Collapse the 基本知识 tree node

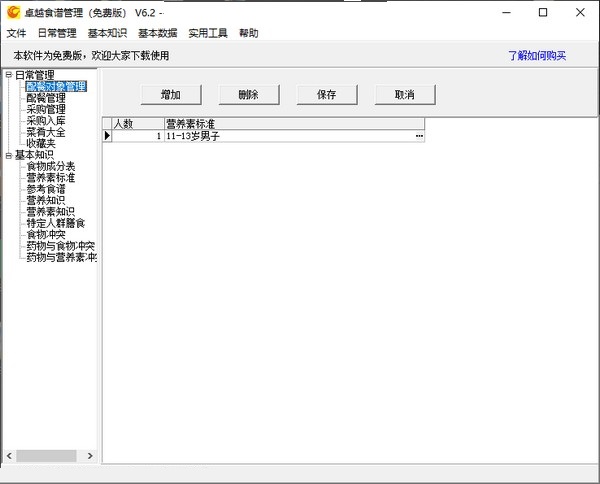click(9, 155)
